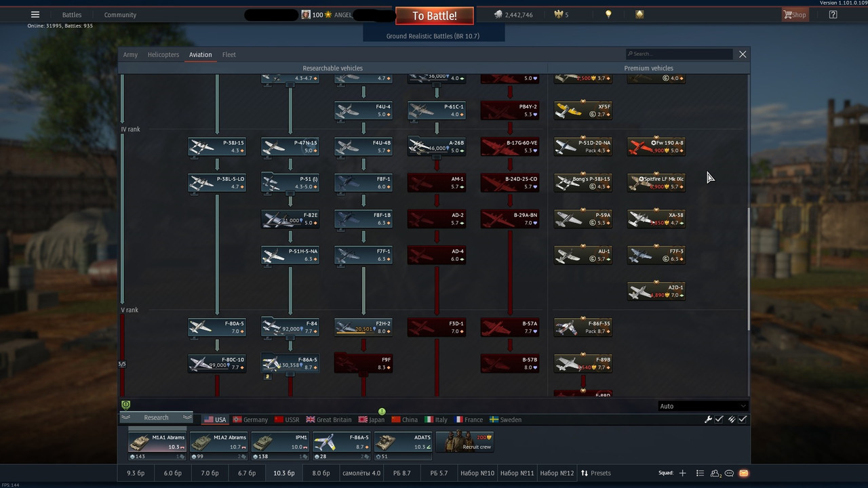The height and width of the screenshot is (488, 868).
Task: Select the Sweden nation tab
Action: [x=506, y=420]
